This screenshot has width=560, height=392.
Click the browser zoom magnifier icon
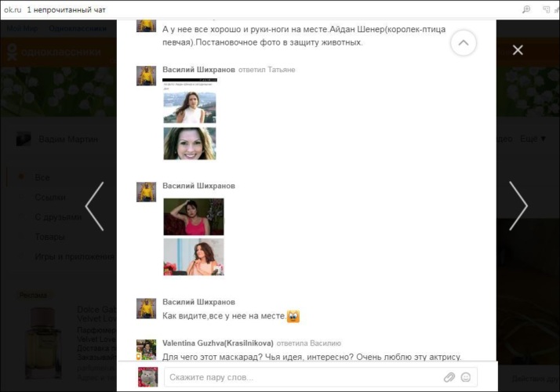coord(526,9)
